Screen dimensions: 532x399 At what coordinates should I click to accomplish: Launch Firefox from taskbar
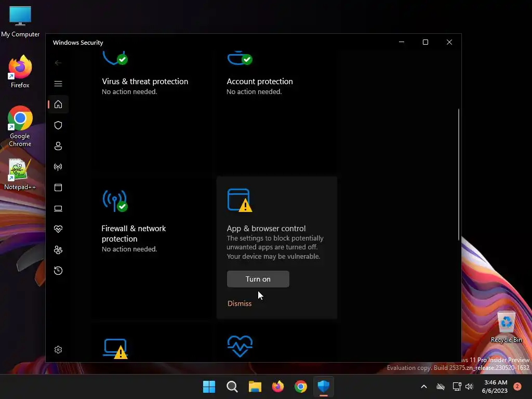coord(278,387)
